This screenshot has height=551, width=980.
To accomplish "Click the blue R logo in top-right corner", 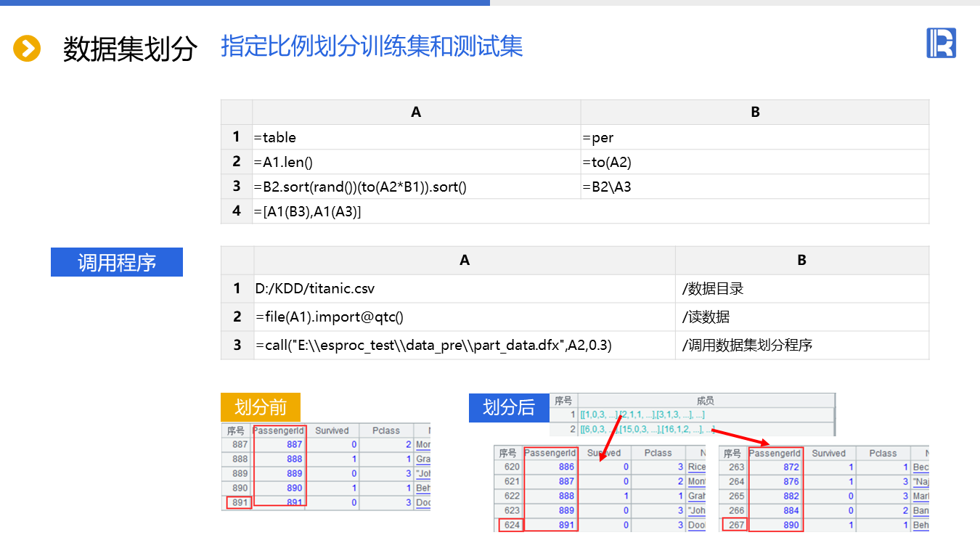I will pos(941,43).
